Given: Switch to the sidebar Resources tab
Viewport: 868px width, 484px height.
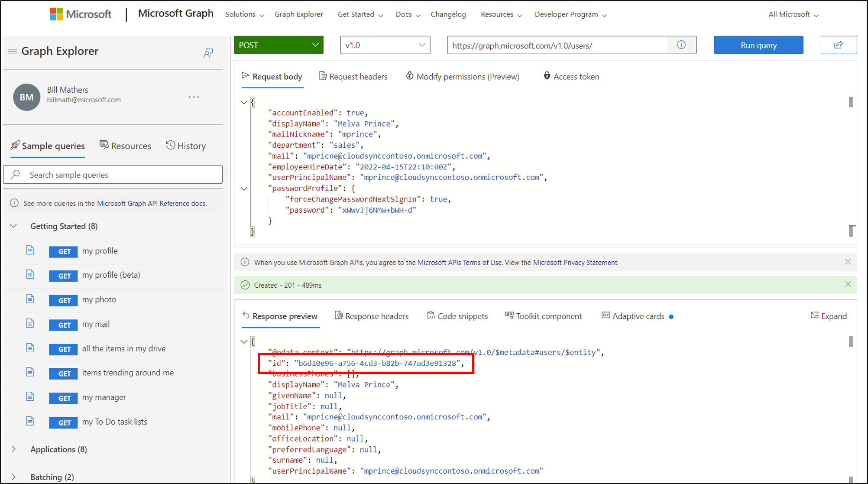Looking at the screenshot, I should pos(126,146).
